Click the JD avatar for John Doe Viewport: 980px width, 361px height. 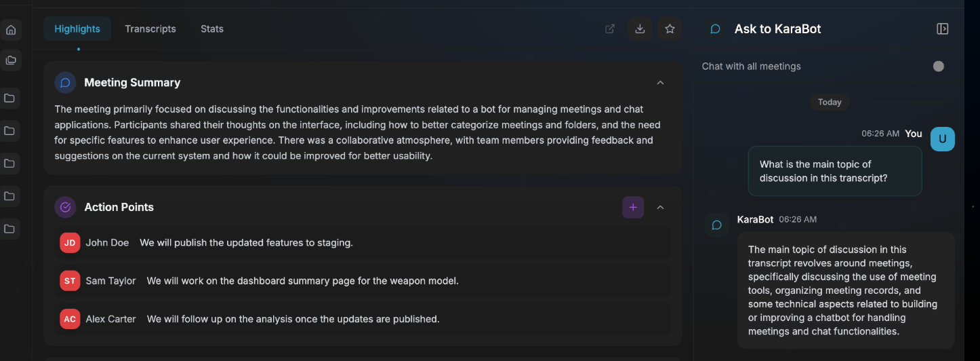pyautogui.click(x=70, y=243)
